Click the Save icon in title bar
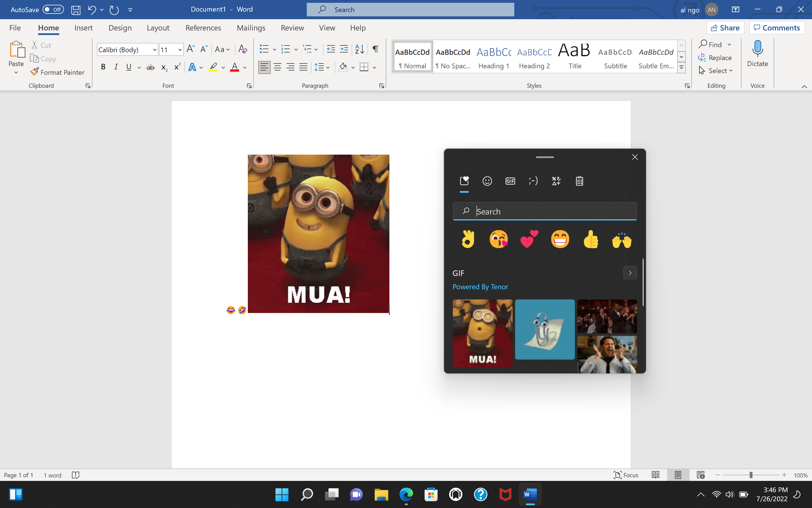The width and height of the screenshot is (812, 508). [76, 10]
